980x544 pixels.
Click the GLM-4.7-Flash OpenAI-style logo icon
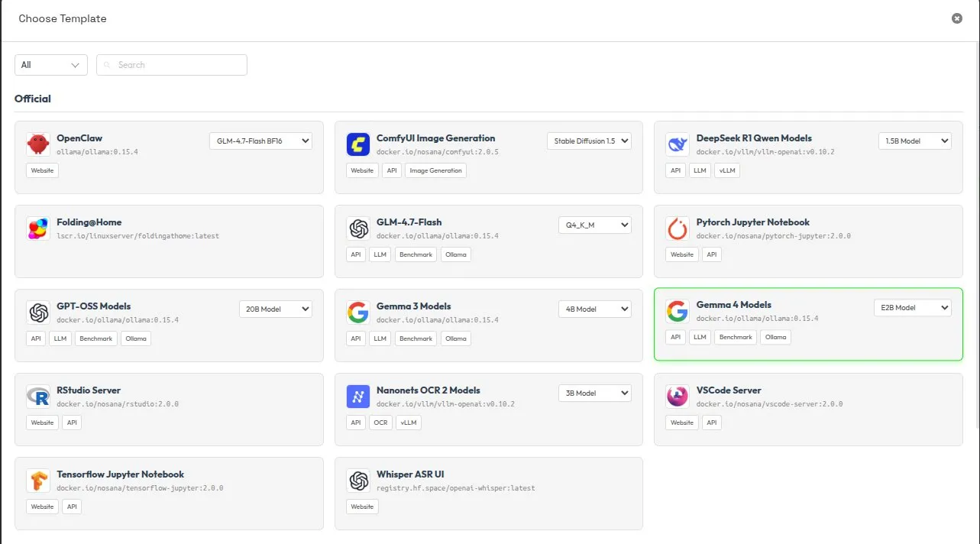(x=358, y=228)
